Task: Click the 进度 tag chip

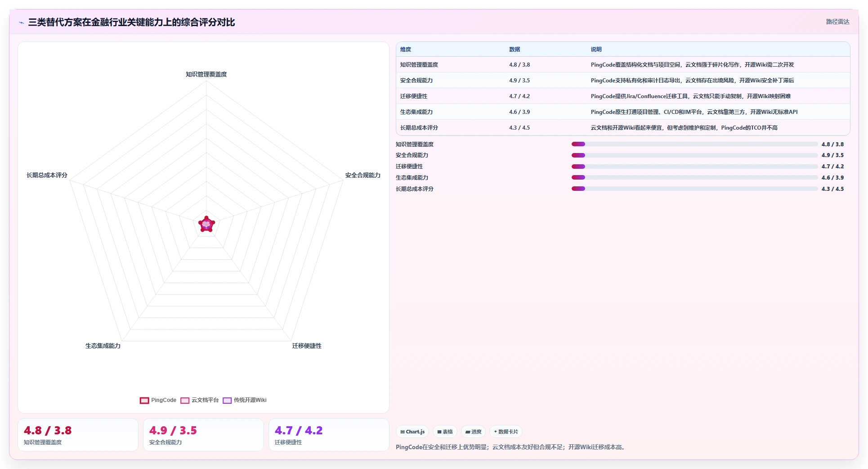Action: pyautogui.click(x=474, y=432)
